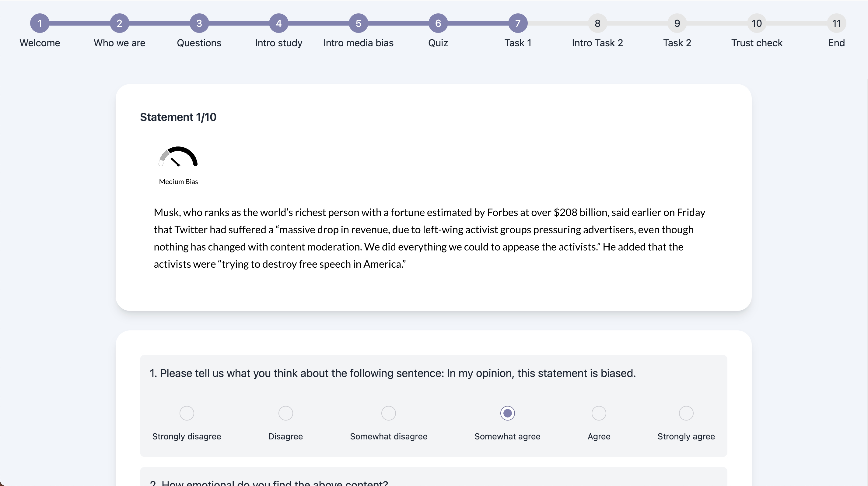Click the Somewhat disagree option label
This screenshot has height=486, width=868.
click(x=389, y=436)
